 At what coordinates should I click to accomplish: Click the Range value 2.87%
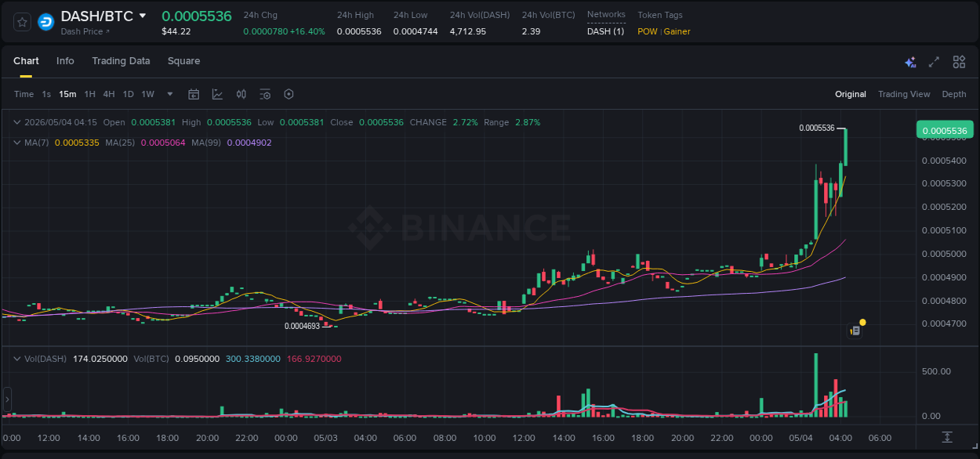(x=528, y=122)
